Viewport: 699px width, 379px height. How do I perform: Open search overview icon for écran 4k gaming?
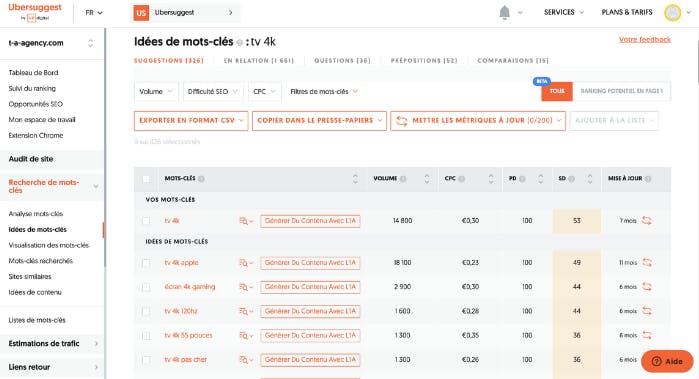click(x=246, y=287)
